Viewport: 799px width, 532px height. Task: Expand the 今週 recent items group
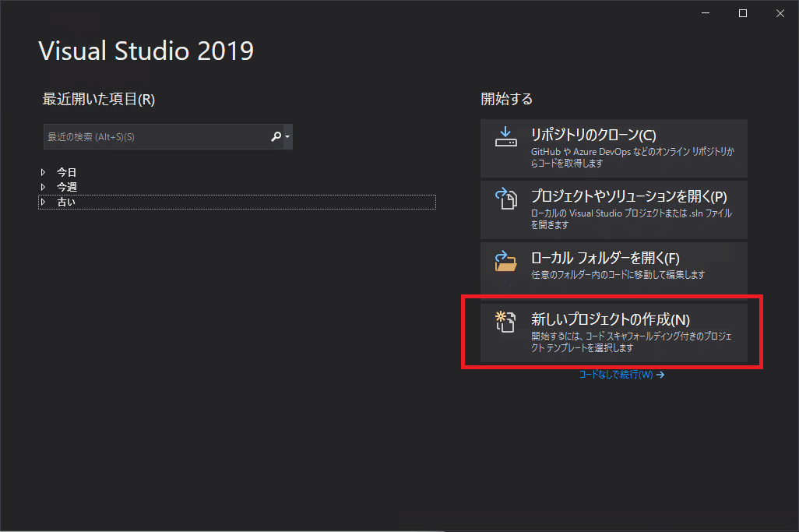(44, 187)
